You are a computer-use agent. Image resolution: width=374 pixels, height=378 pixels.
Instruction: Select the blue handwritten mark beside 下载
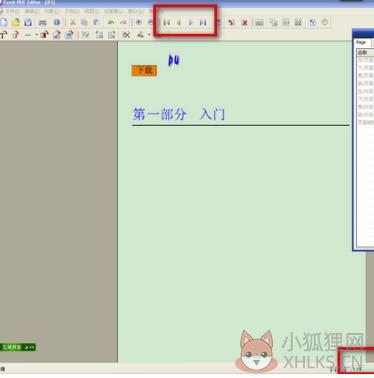pos(174,60)
